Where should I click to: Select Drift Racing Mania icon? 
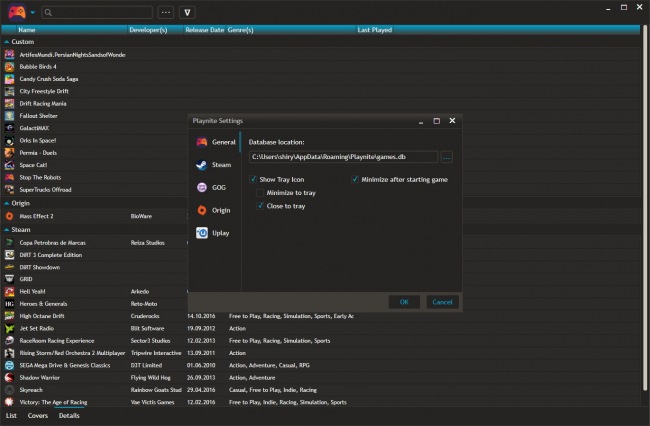tap(9, 104)
